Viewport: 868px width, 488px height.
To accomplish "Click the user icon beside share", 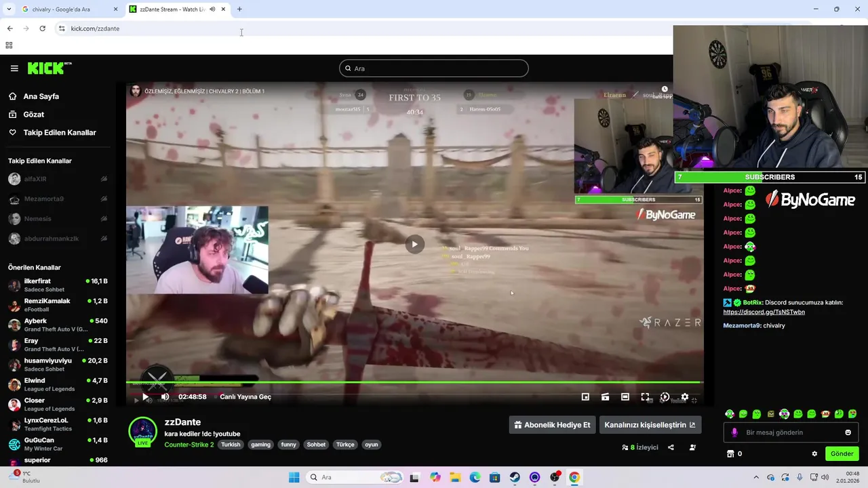I will [x=692, y=447].
